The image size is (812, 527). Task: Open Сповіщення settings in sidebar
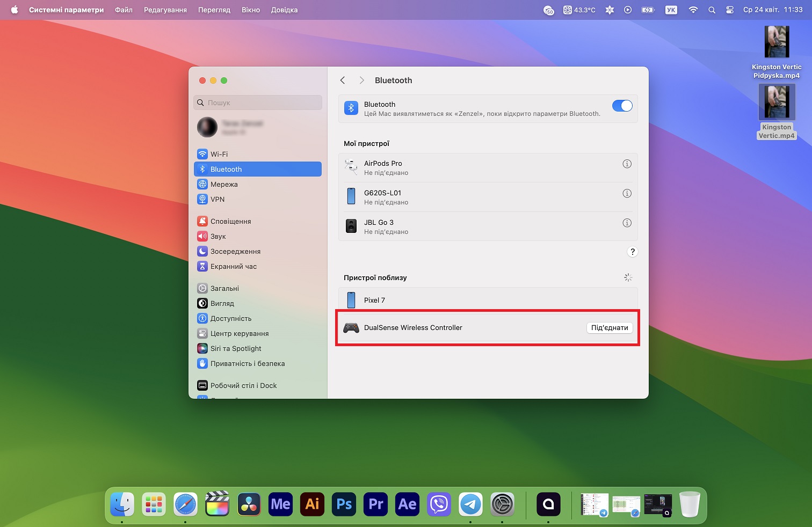coord(258,221)
